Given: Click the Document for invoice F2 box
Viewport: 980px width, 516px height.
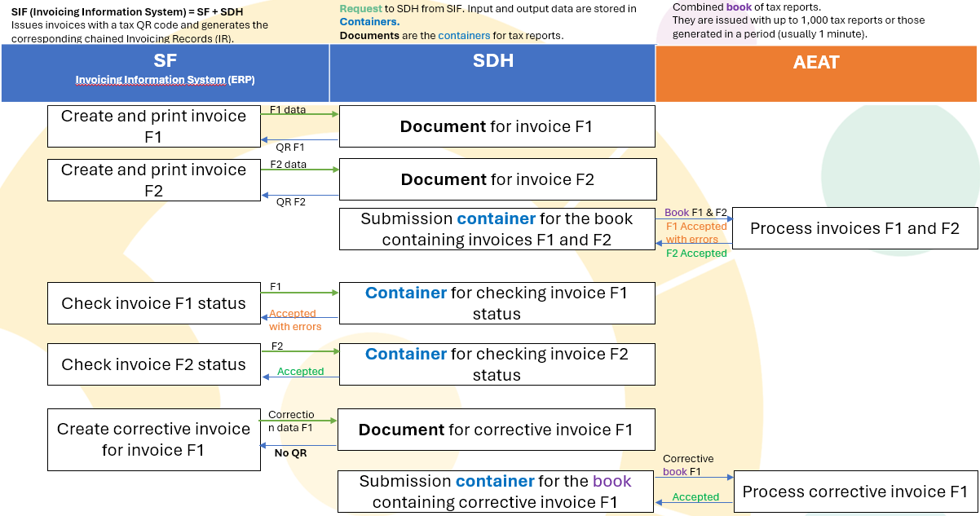Looking at the screenshot, I should 497,179.
